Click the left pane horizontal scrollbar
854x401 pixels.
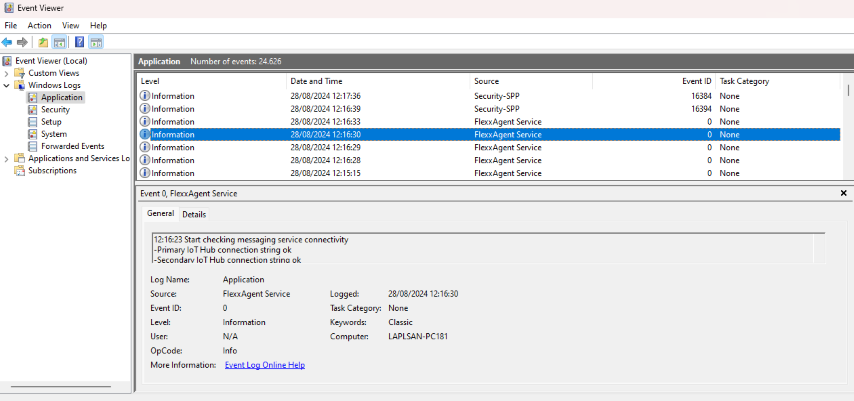click(60, 387)
